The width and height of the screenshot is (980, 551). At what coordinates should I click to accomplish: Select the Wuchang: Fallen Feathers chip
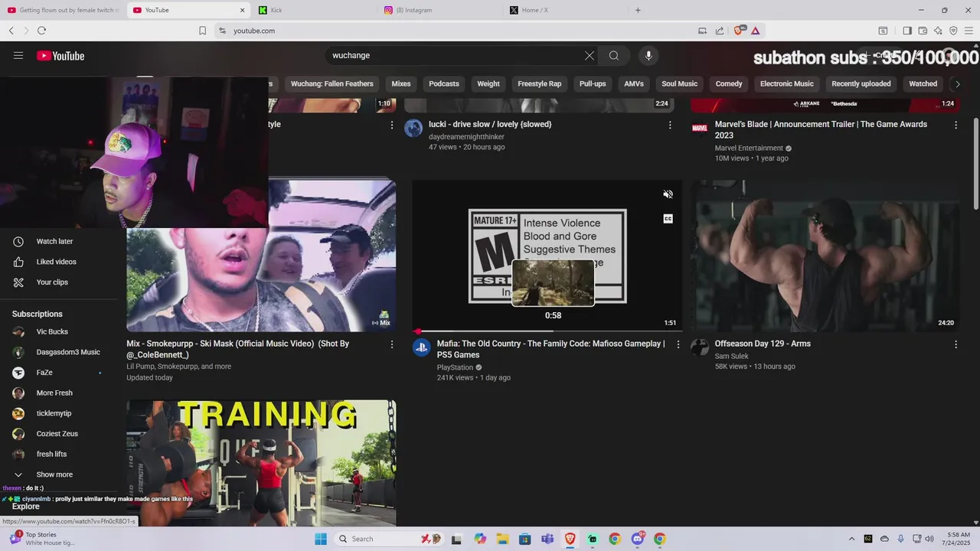point(332,84)
